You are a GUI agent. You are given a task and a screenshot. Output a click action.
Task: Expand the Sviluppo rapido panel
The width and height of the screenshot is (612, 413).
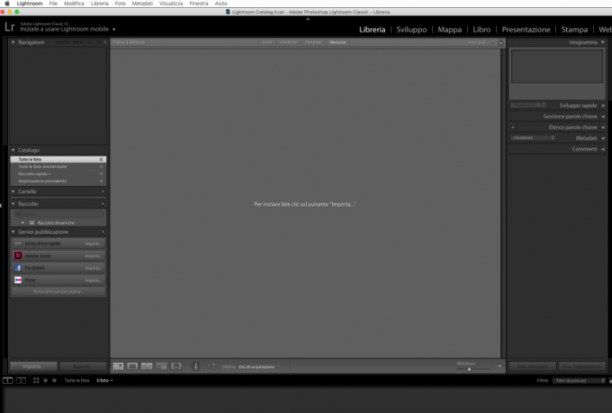coord(603,105)
